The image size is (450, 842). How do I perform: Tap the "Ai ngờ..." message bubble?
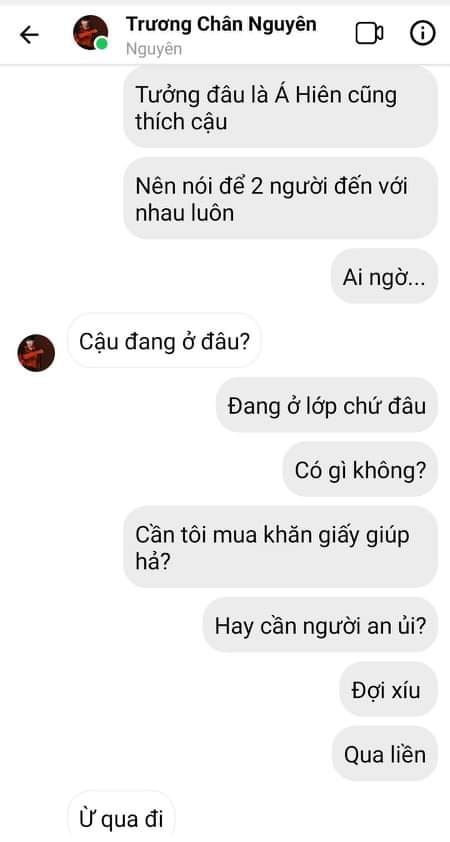click(x=384, y=277)
